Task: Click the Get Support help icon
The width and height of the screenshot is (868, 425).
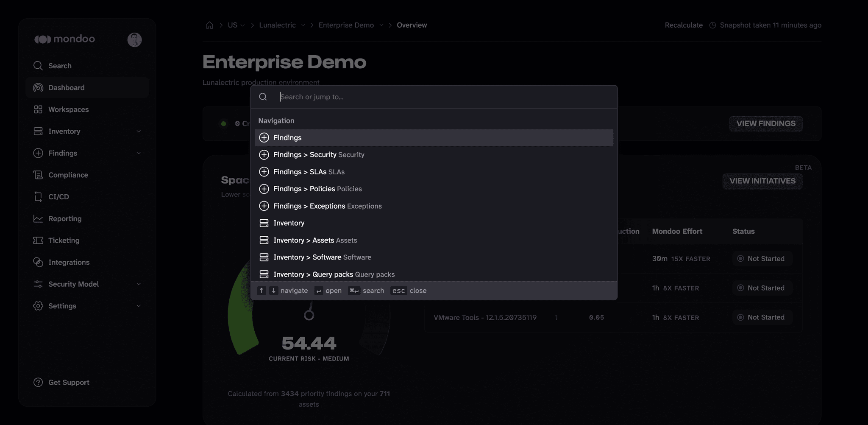Action: click(x=38, y=382)
